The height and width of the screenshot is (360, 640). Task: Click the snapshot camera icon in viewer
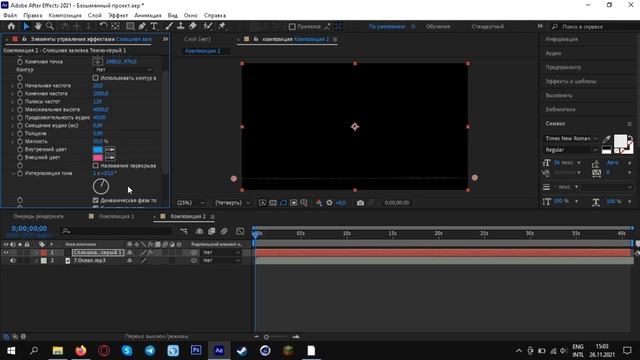360,203
